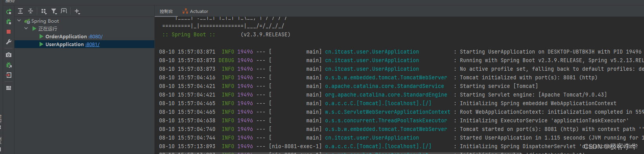Click the open in new tab icon
Image resolution: width=644 pixels, height=154 pixels.
64,11
